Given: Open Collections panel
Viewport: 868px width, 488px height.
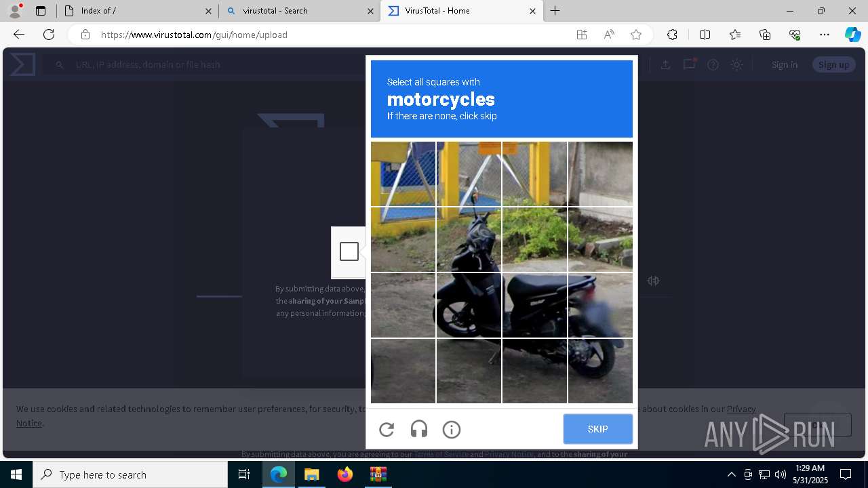Looking at the screenshot, I should (x=765, y=35).
